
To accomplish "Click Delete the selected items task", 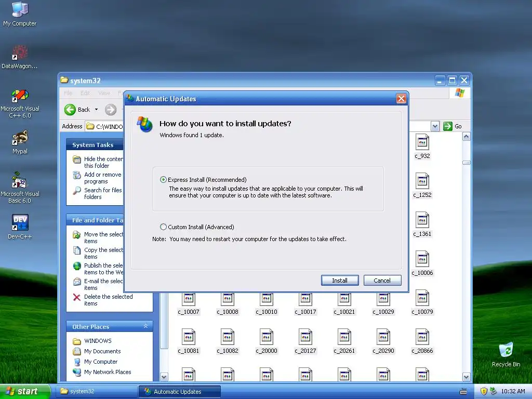I will (103, 300).
